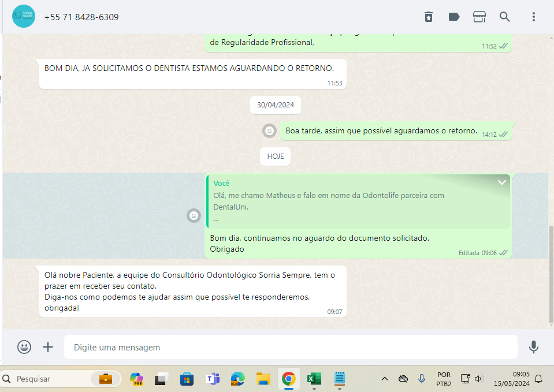The width and height of the screenshot is (554, 392).
Task: Open Task View from taskbar
Action: (161, 379)
